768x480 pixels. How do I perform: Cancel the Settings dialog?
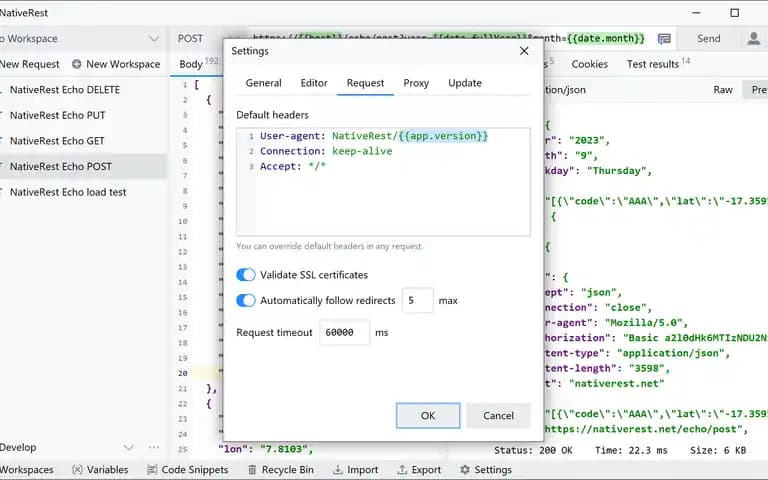tap(498, 415)
